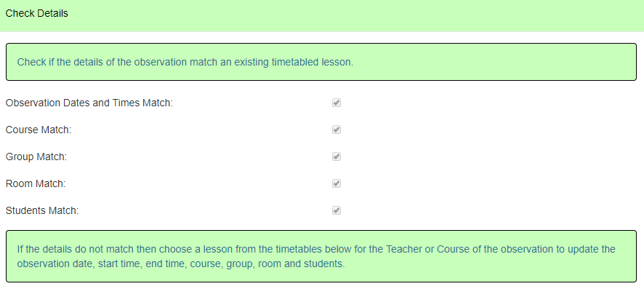Image resolution: width=644 pixels, height=289 pixels.
Task: Click the green Check Details header bar
Action: (x=322, y=15)
